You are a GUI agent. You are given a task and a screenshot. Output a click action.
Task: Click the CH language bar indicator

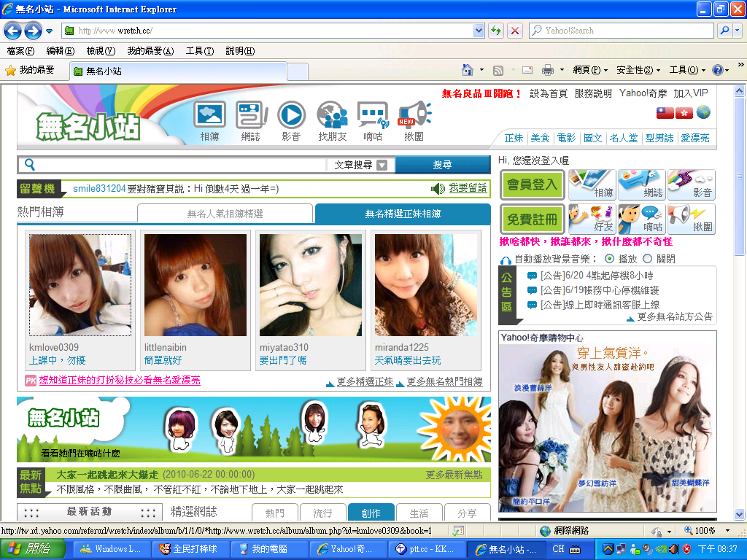(x=558, y=549)
